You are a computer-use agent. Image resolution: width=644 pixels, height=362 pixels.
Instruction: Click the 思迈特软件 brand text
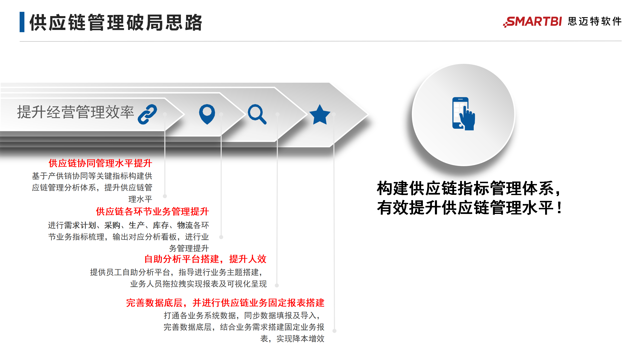point(595,21)
